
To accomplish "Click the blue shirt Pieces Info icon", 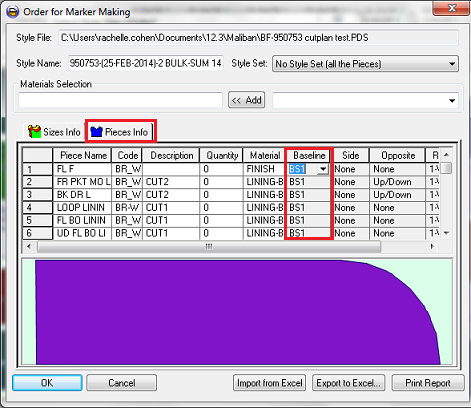I will tap(96, 132).
